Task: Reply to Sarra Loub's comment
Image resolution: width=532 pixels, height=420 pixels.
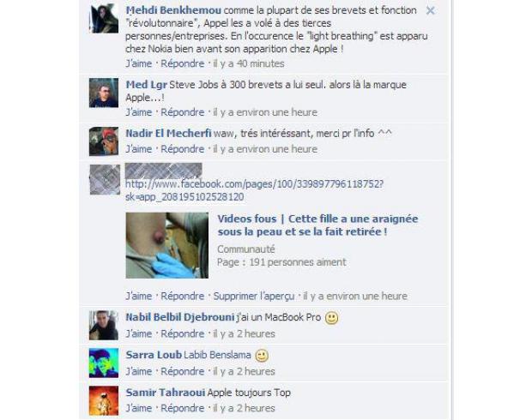Action: click(183, 371)
